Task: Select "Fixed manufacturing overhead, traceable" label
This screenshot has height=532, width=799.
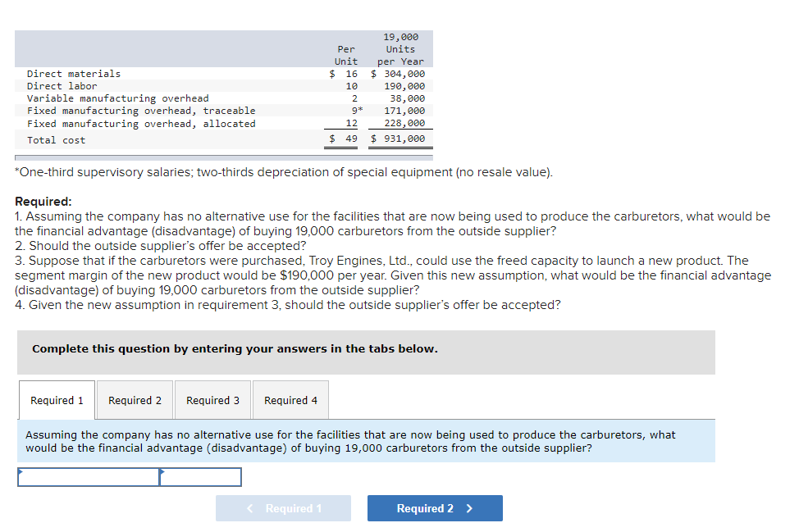Action: pyautogui.click(x=141, y=111)
